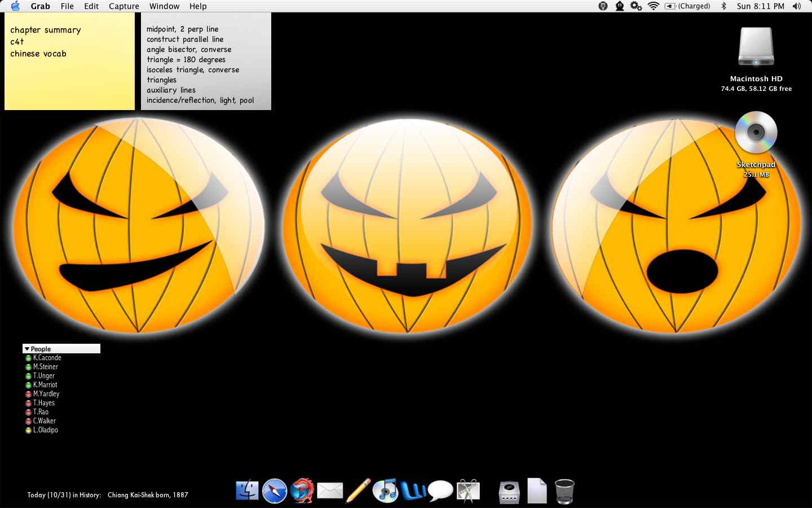Open the GameCube icon in dock
The width and height of the screenshot is (812, 508).
509,492
